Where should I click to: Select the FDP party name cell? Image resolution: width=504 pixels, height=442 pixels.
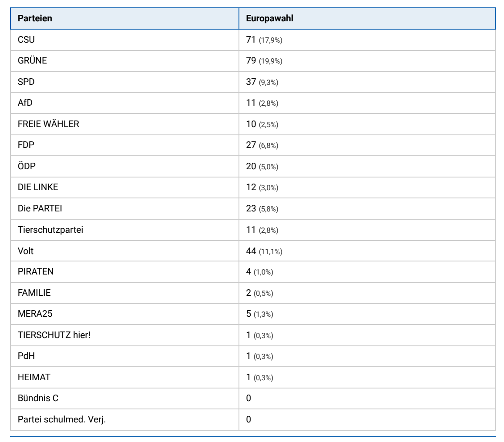click(125, 145)
